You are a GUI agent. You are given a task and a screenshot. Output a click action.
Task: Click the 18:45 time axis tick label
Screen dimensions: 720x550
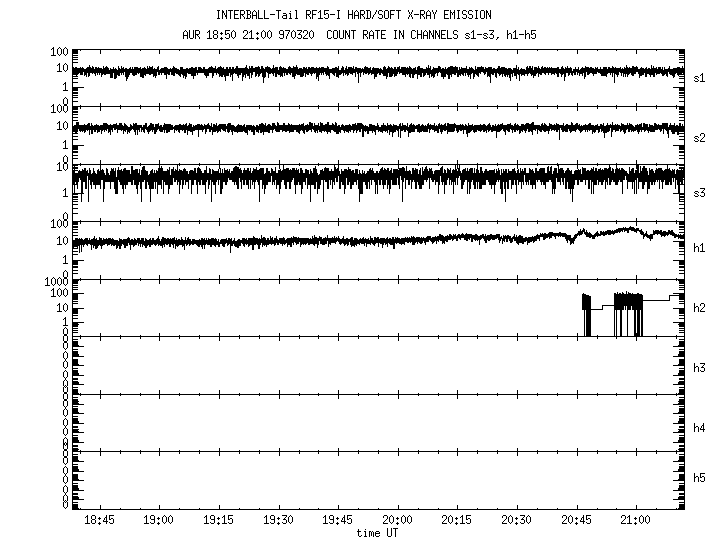tap(99, 521)
